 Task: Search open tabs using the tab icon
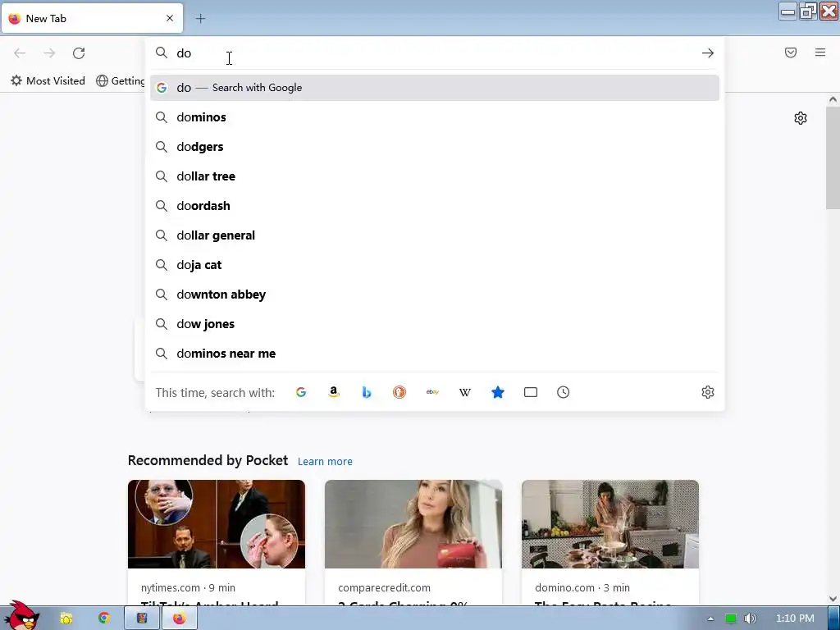tap(531, 392)
